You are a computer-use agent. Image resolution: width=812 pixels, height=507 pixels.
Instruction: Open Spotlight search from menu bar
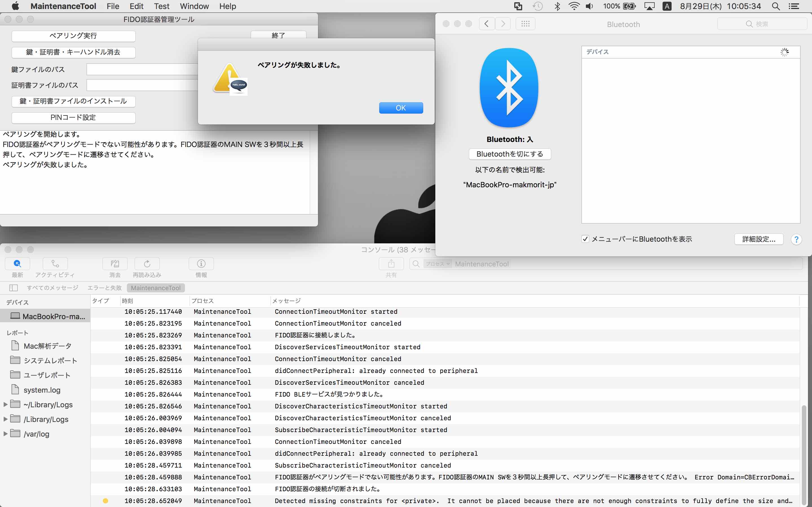(776, 6)
